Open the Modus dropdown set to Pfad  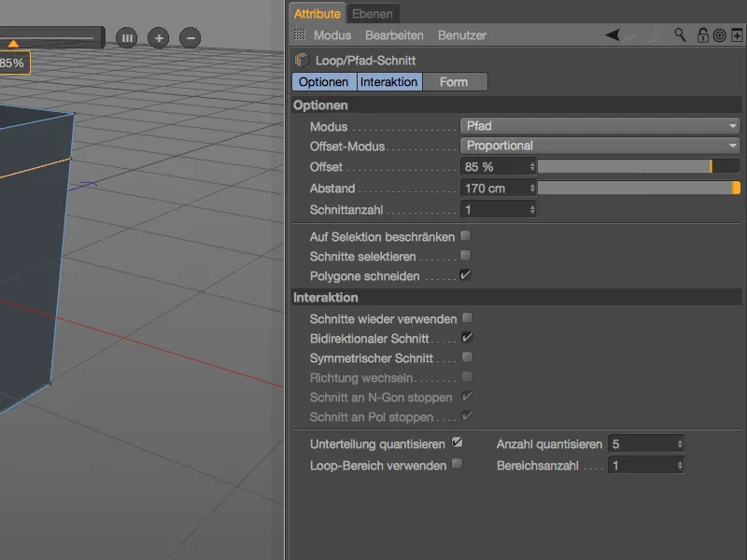point(599,126)
